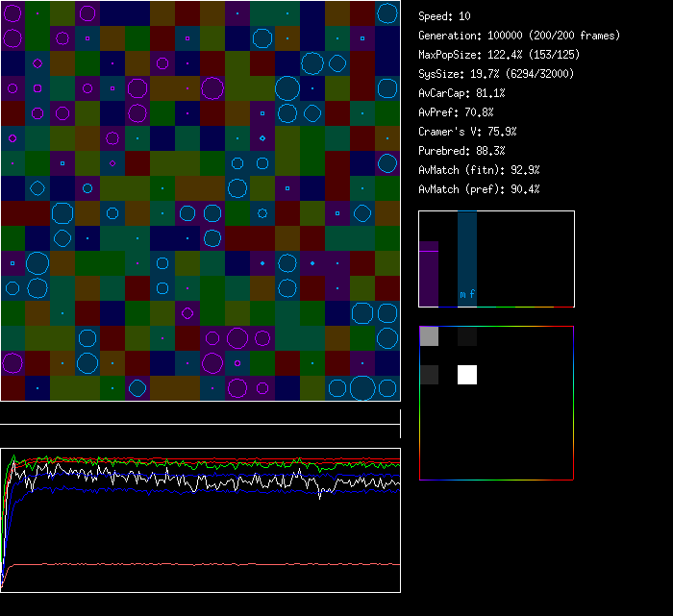Click the Speed: 10 readout
The image size is (673, 616).
click(x=445, y=16)
